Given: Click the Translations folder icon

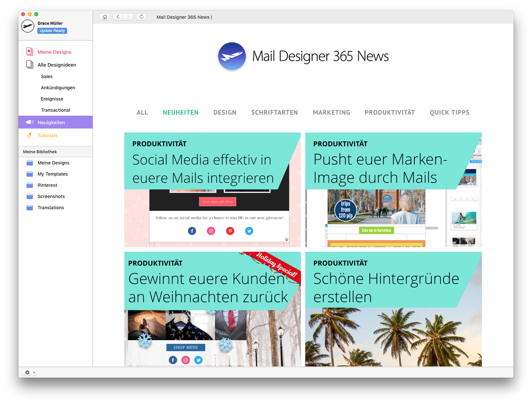Looking at the screenshot, I should (30, 208).
